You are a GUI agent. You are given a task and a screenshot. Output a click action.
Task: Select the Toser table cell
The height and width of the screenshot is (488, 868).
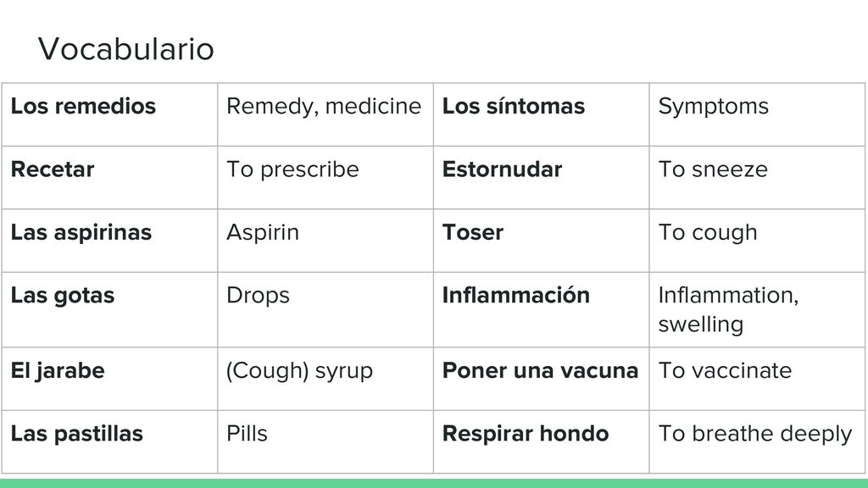click(542, 241)
